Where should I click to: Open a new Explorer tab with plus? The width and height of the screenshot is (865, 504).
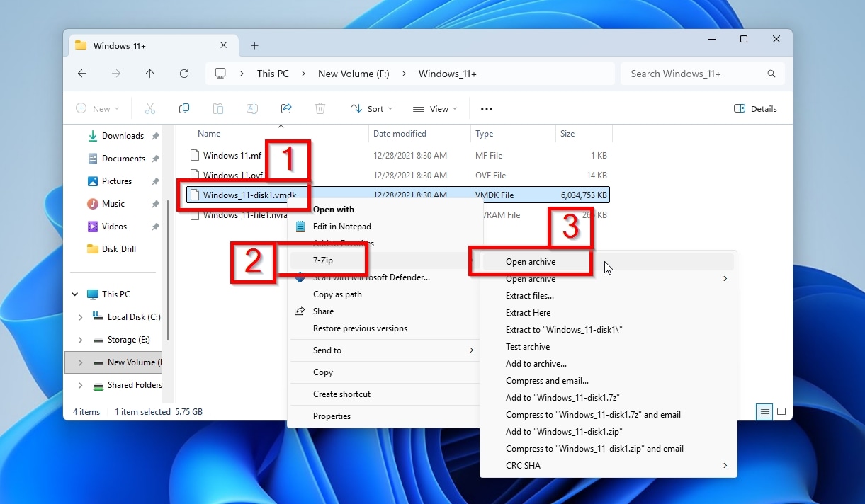tap(255, 46)
